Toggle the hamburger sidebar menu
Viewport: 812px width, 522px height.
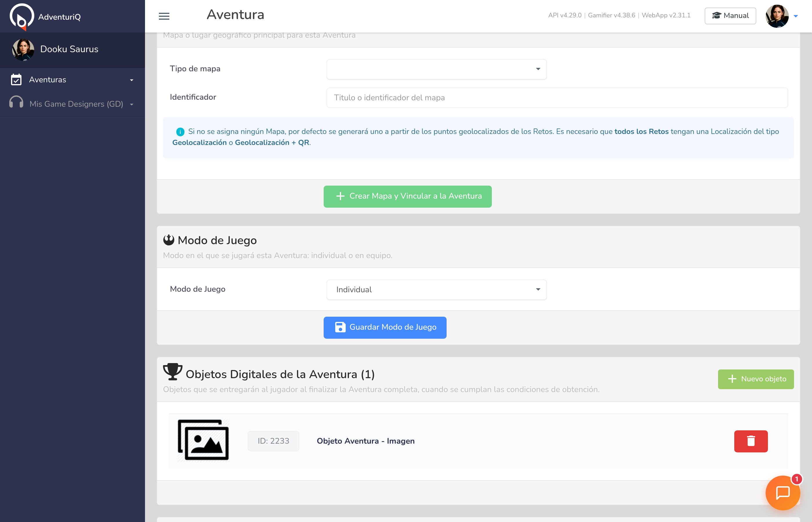(x=164, y=16)
